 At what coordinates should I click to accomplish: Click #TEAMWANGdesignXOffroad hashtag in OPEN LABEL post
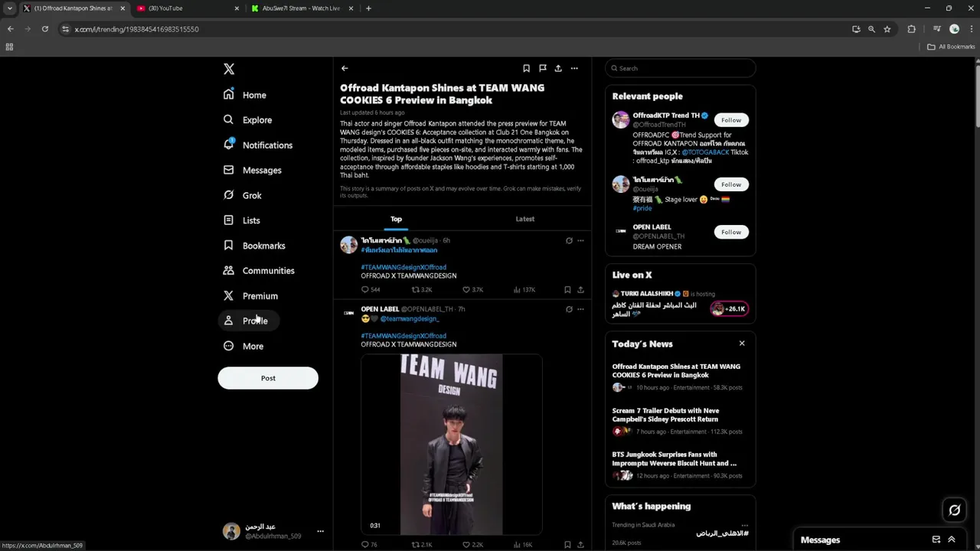point(403,336)
